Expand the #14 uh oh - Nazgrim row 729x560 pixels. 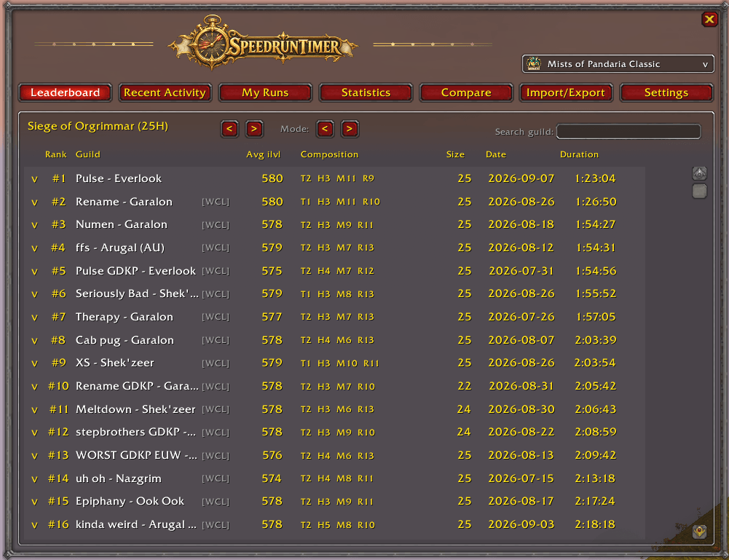[34, 479]
